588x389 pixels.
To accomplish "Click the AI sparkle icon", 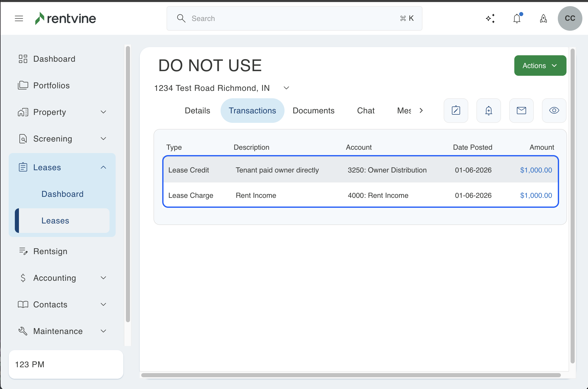I will 490,18.
